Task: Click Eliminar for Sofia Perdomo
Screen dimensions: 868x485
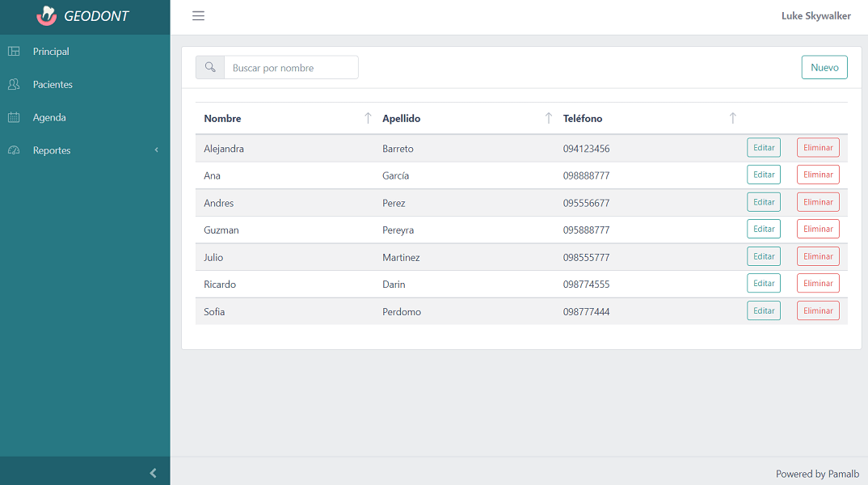Action: point(817,311)
